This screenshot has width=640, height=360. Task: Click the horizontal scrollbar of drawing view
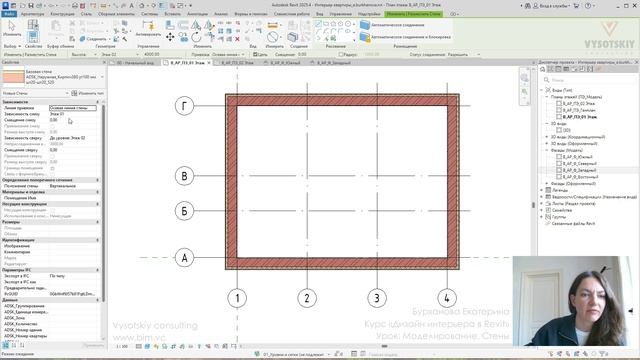coord(384,346)
